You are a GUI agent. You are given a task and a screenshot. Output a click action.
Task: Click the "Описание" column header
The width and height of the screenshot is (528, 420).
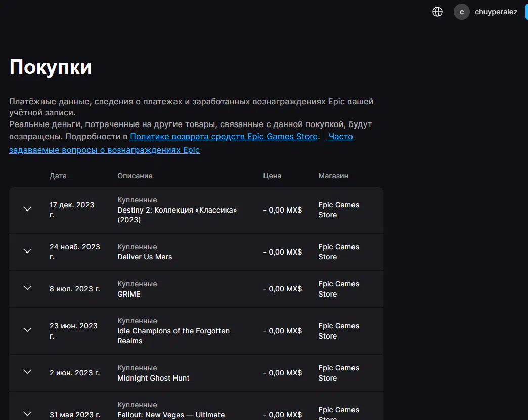[x=135, y=176]
